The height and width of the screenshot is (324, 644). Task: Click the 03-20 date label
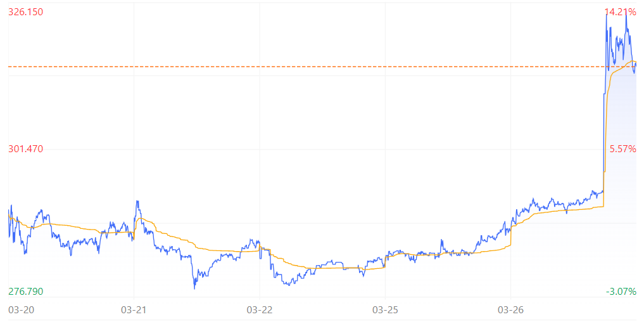[22, 309]
